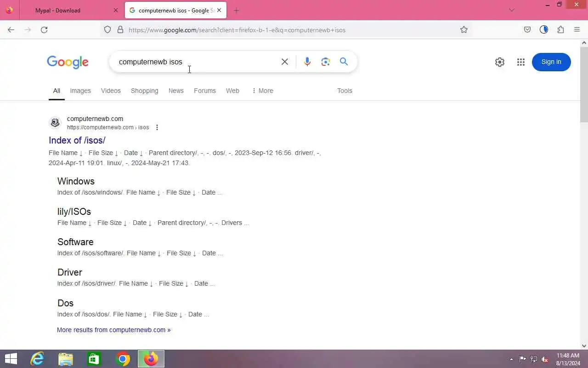This screenshot has height=368, width=588.
Task: Clear the Google search box
Action: click(285, 62)
